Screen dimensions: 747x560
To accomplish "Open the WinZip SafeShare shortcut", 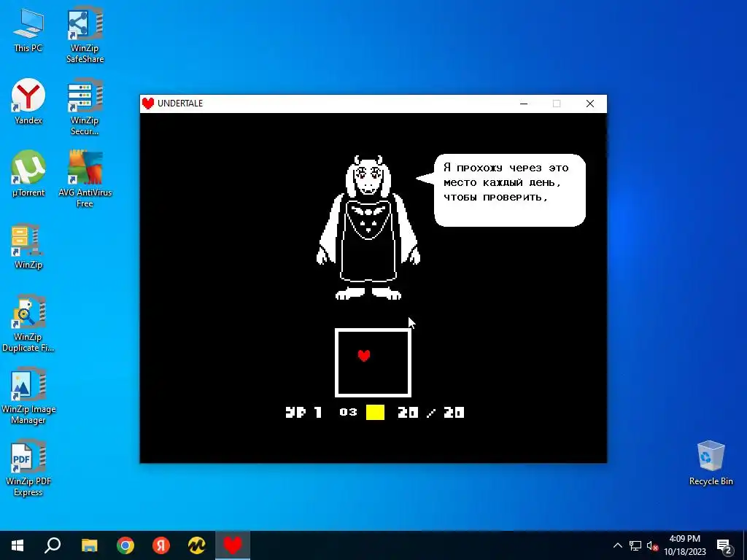I will click(85, 34).
